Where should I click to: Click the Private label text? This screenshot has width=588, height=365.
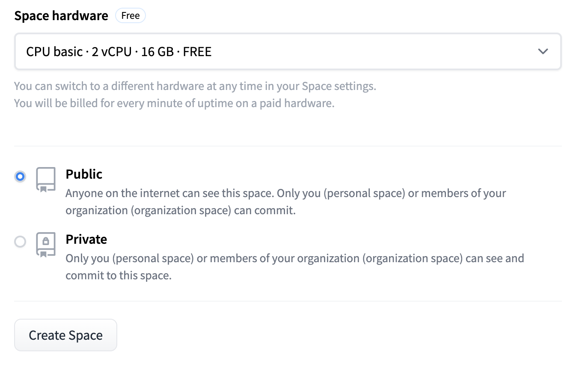[x=86, y=239]
